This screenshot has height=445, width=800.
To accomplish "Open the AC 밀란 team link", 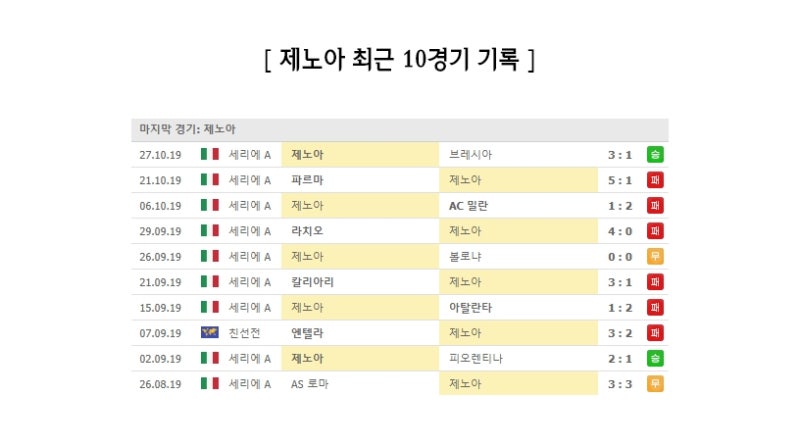I will pos(468,206).
